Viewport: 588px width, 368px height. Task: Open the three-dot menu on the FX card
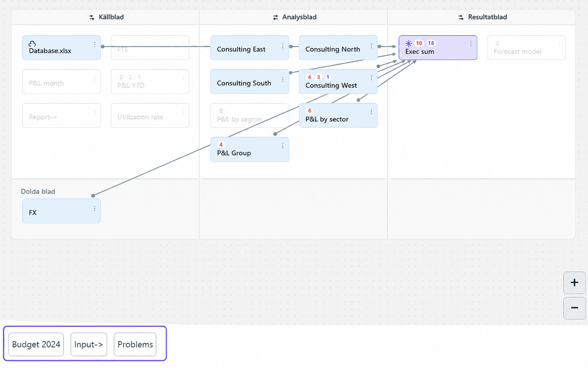point(95,208)
